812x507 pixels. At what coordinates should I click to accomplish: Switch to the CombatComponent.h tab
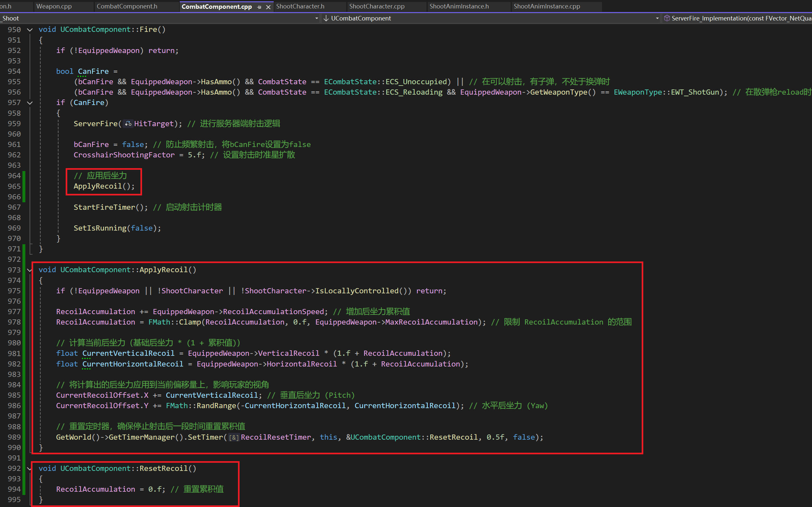127,7
